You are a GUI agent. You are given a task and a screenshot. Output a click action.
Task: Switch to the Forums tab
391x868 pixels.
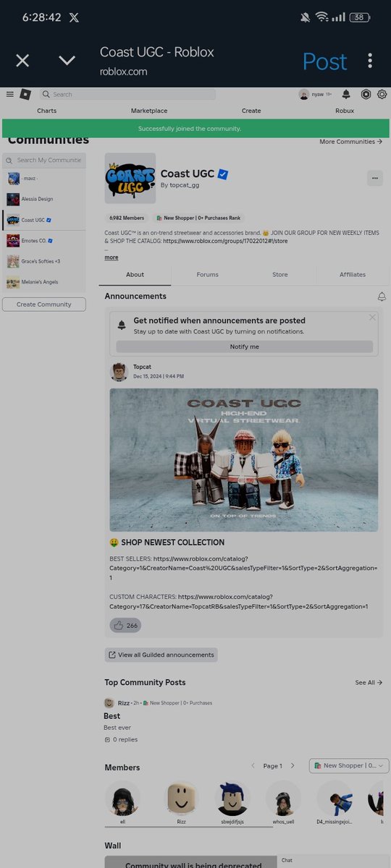coord(208,275)
